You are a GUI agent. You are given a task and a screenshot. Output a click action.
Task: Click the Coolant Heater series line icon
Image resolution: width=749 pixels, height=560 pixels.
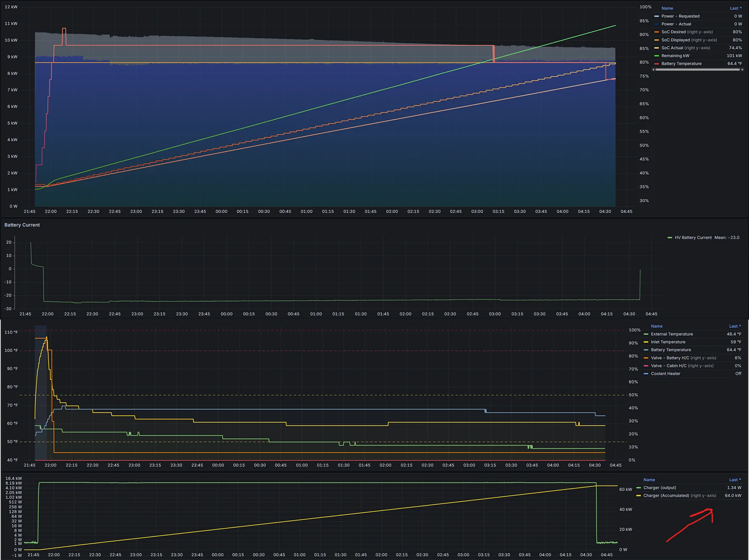[x=646, y=373]
